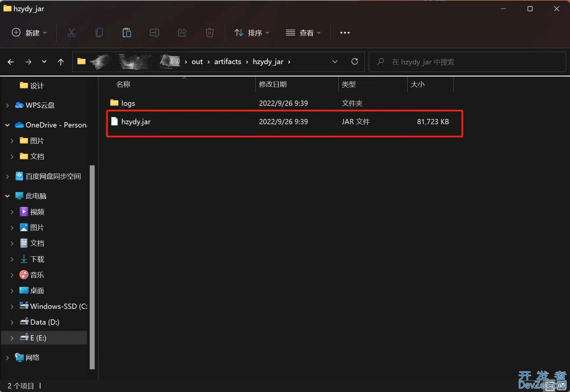Select OneDrive - Personal in sidebar
Screen dimensions: 570x392
(51, 125)
